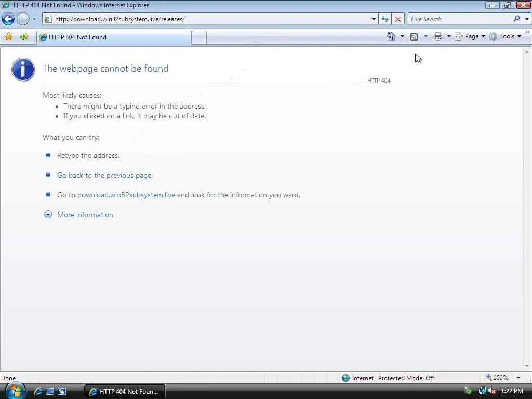Open the recent pages dropdown arrow
Viewport: 532px width, 399px height.
(34, 19)
